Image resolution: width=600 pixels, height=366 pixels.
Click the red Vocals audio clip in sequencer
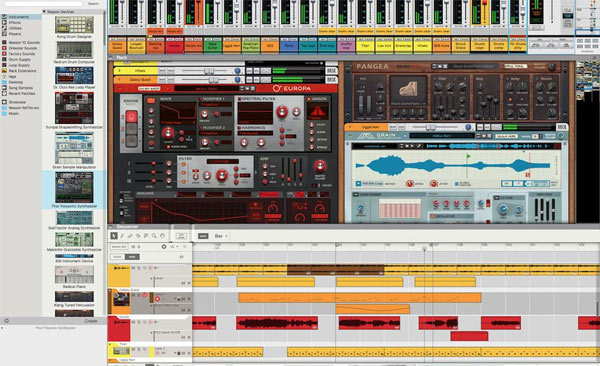[277, 323]
